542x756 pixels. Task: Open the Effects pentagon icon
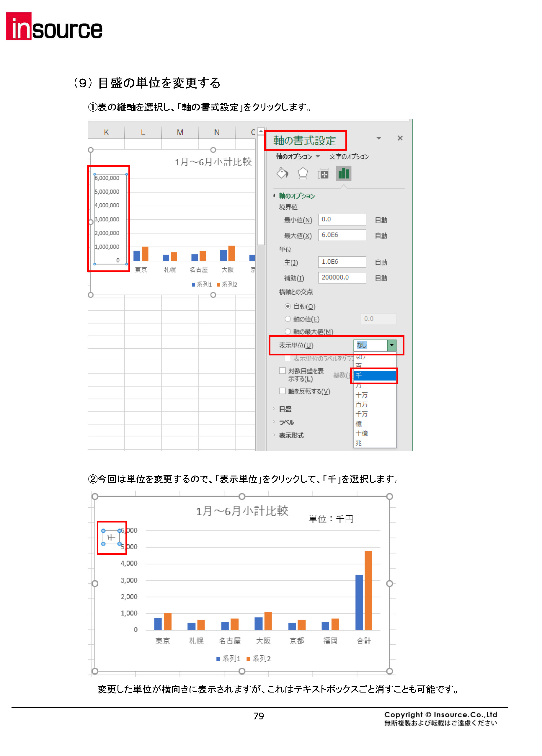tap(303, 173)
